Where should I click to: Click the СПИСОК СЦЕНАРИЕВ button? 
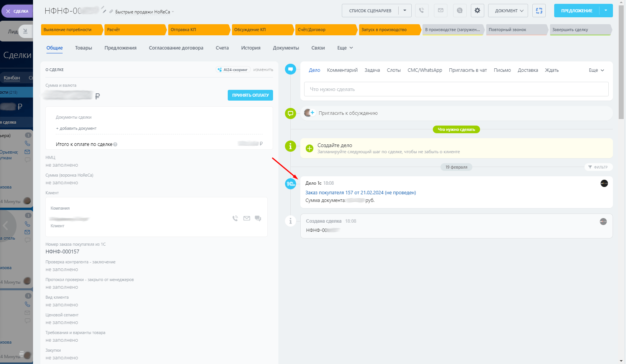pyautogui.click(x=370, y=11)
